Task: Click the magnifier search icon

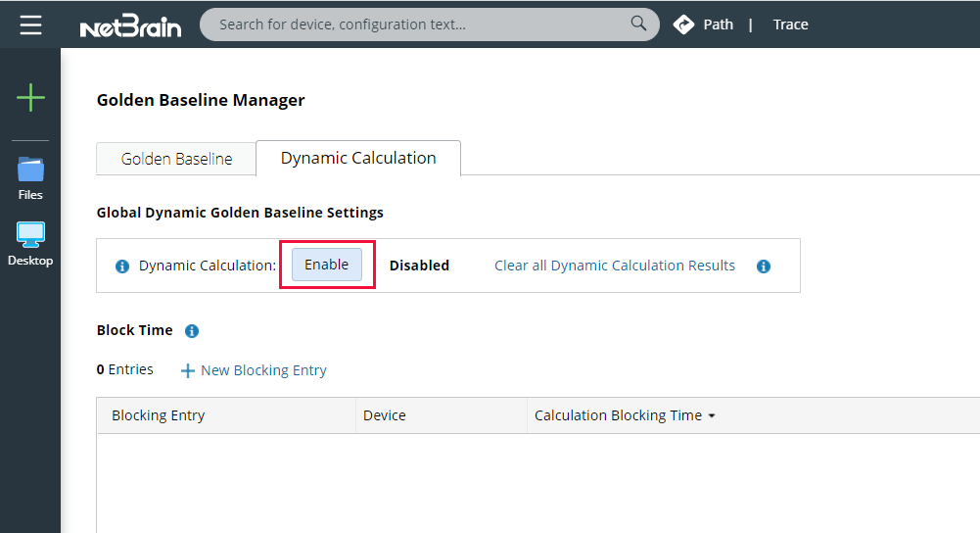Action: tap(638, 24)
